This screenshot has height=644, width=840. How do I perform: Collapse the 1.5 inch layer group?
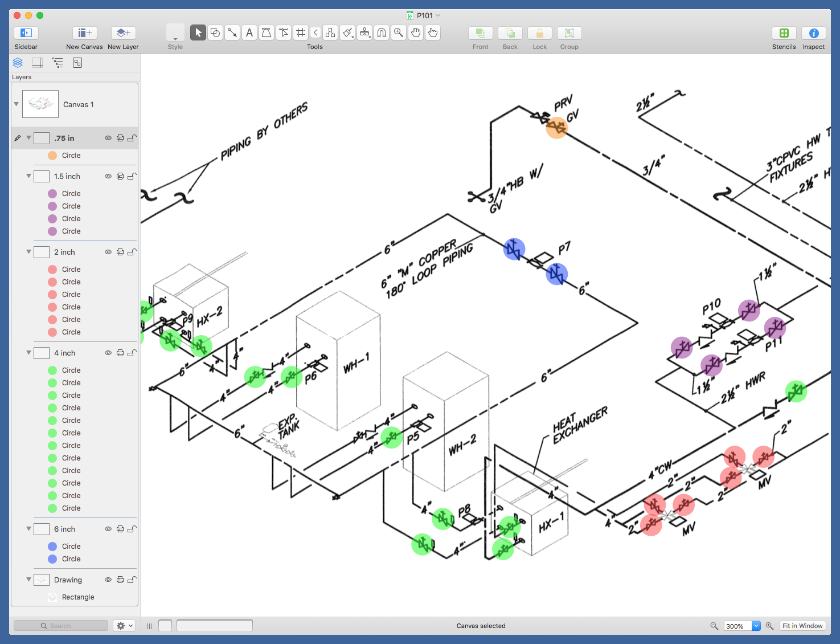coord(28,176)
